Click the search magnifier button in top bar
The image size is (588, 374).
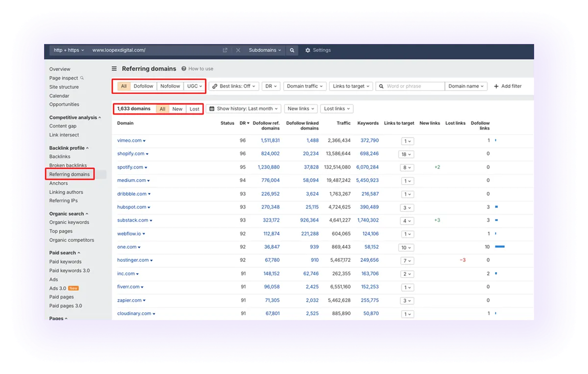click(292, 50)
